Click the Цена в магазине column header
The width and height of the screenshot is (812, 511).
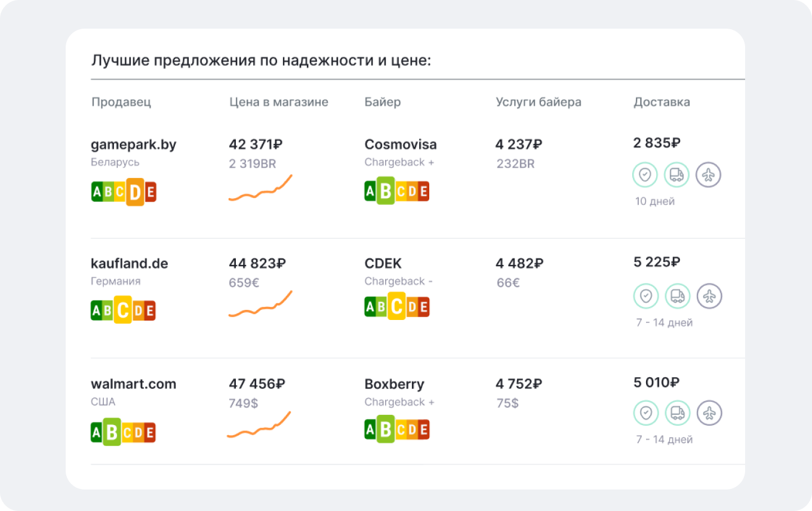pyautogui.click(x=279, y=102)
